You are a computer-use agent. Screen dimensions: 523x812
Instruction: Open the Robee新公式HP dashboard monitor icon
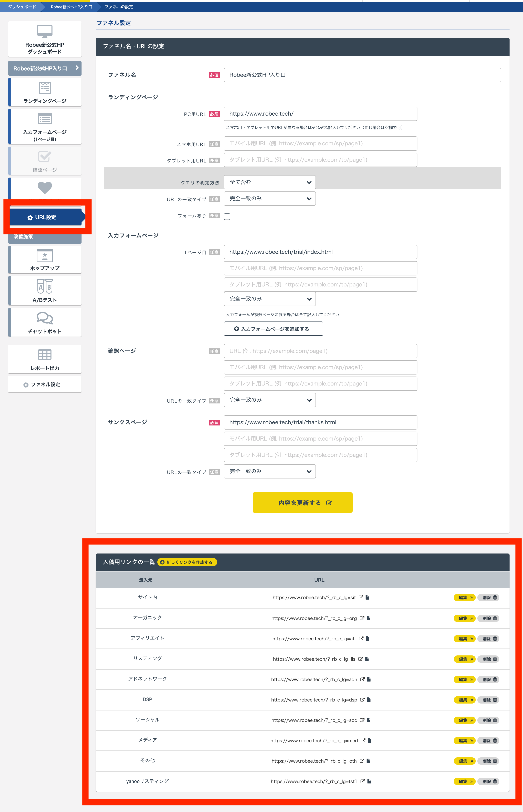pyautogui.click(x=44, y=31)
